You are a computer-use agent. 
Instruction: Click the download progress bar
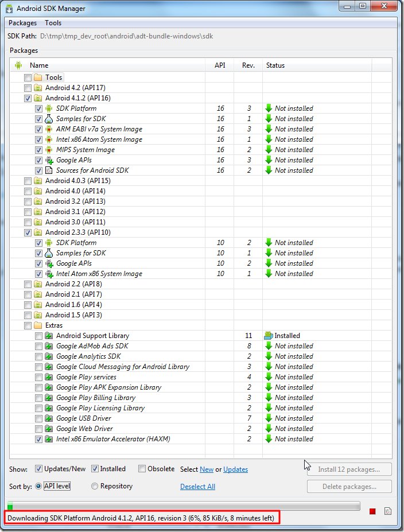pos(184,506)
